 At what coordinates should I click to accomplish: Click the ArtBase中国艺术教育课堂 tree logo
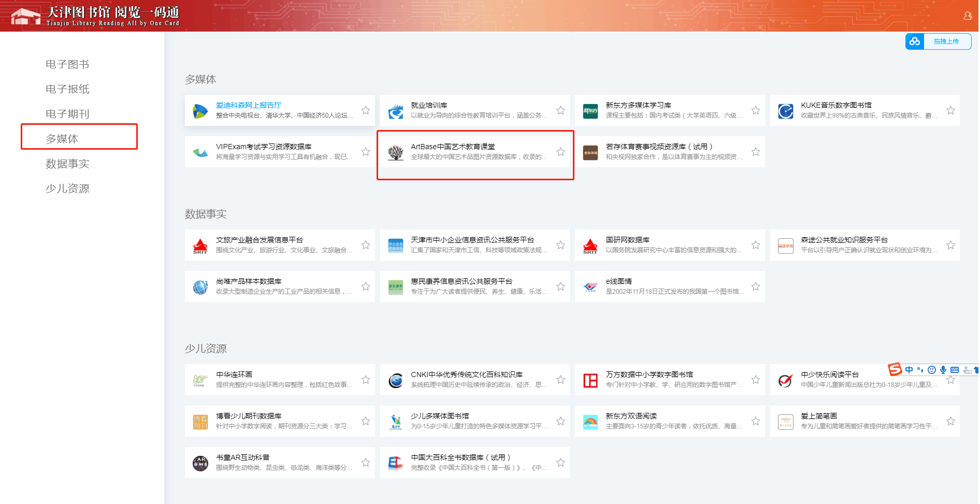point(396,152)
